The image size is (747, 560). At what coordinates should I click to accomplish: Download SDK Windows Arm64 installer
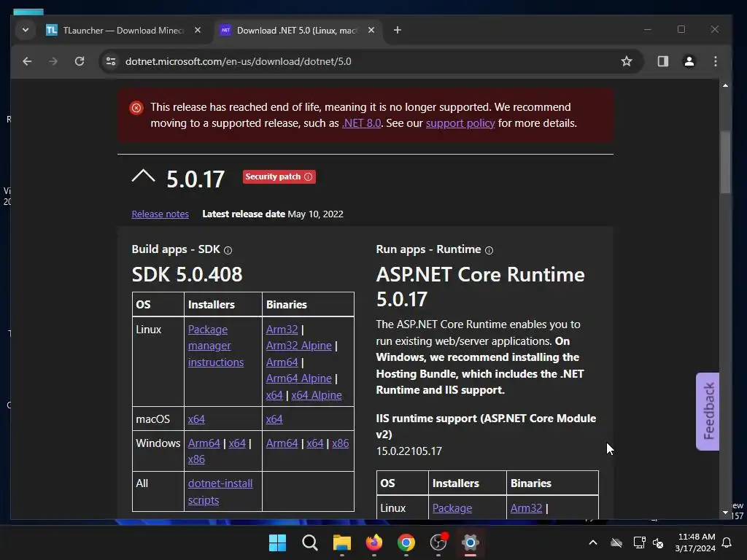pos(204,443)
